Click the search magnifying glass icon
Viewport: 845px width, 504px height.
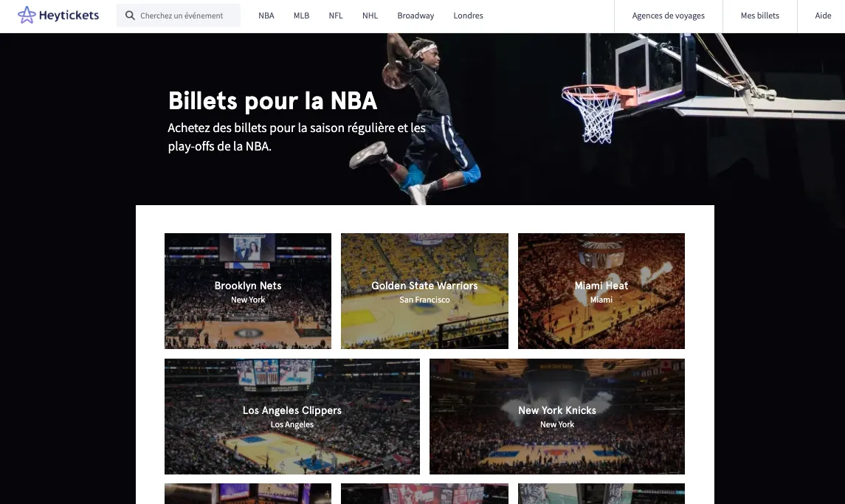[x=130, y=15]
